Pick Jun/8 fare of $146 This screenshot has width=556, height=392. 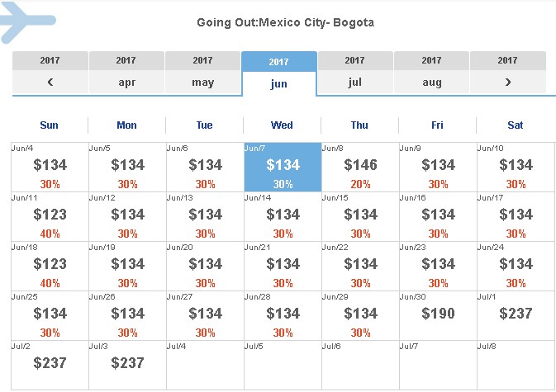(360, 168)
